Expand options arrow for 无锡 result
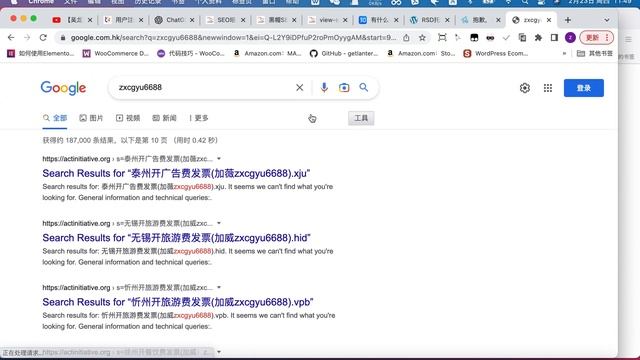Image resolution: width=640 pixels, height=360 pixels. click(x=219, y=223)
